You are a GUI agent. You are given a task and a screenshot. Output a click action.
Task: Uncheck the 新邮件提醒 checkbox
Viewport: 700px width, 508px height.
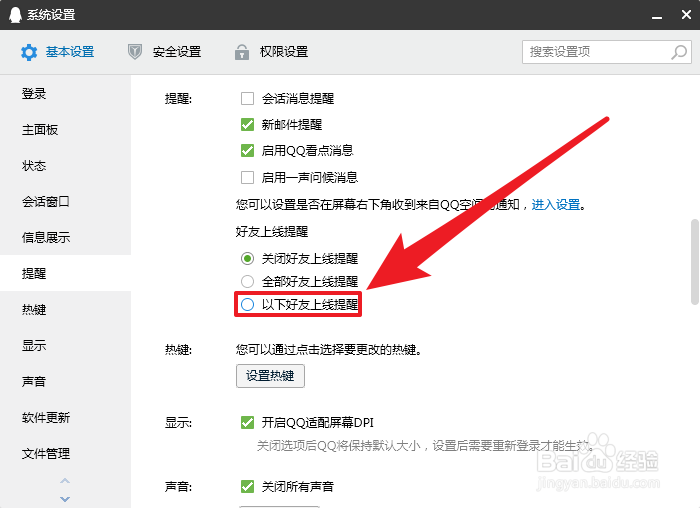pyautogui.click(x=247, y=125)
